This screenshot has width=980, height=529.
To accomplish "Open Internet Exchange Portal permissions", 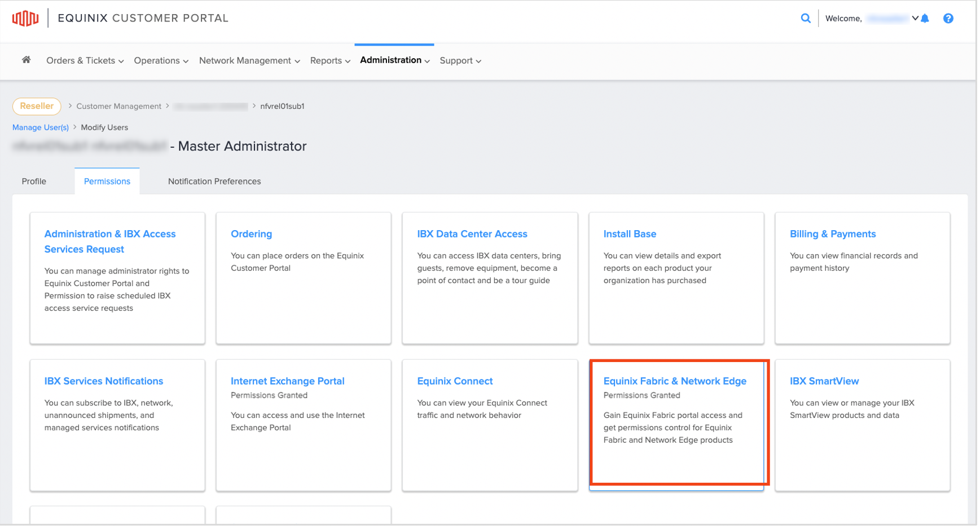I will (x=304, y=425).
